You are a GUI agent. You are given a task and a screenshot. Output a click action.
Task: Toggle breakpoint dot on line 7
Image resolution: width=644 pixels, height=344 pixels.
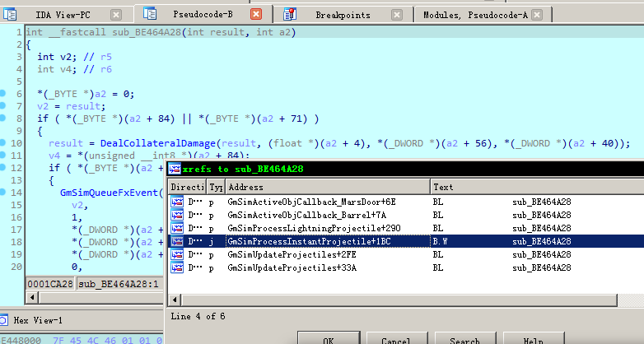(2, 105)
